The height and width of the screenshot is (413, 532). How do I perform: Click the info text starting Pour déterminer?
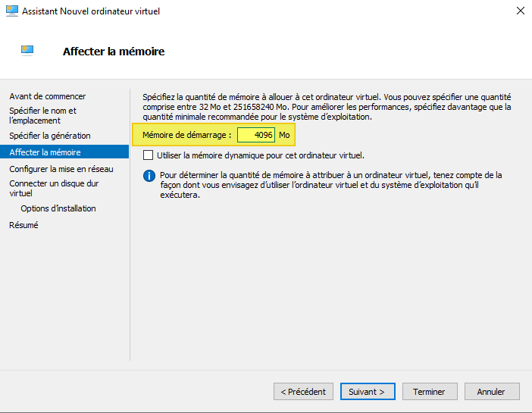pos(331,185)
